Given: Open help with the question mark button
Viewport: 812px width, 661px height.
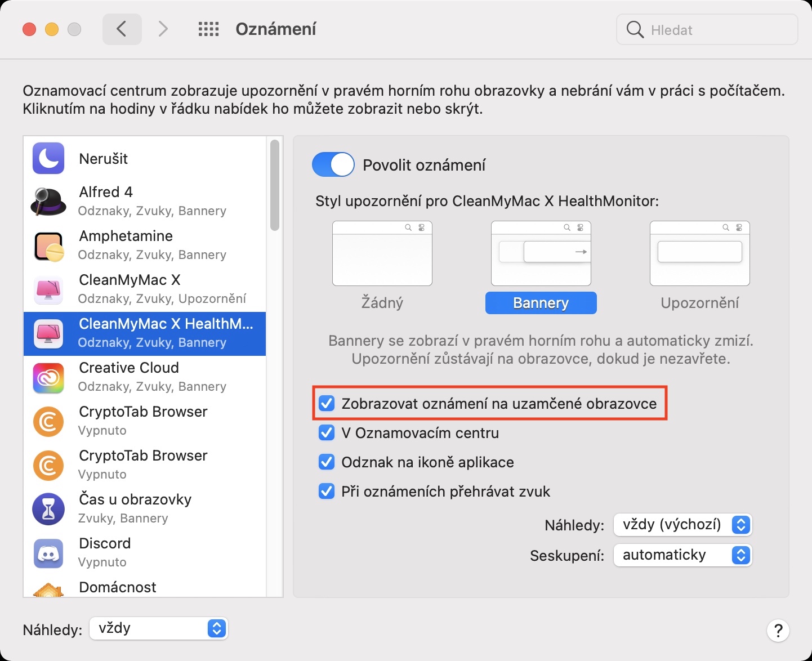Looking at the screenshot, I should (x=778, y=630).
